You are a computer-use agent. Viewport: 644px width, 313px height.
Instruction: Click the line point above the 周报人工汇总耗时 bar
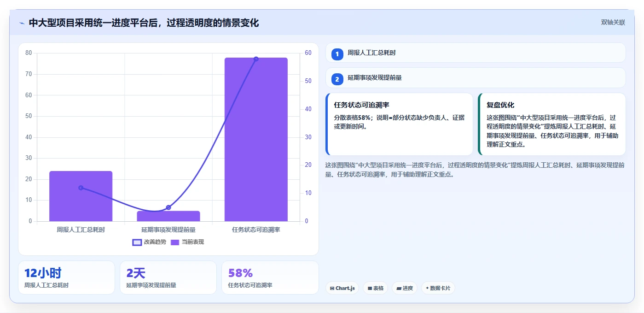click(x=81, y=188)
